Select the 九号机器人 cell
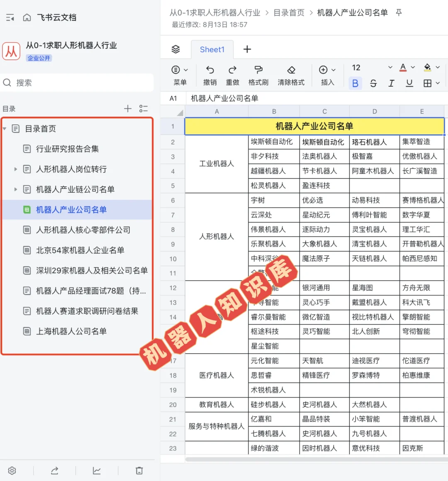Viewport: 448px width, 481px height. pos(374,433)
